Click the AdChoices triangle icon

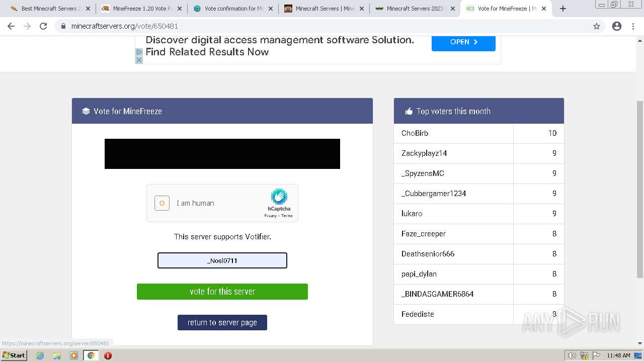point(139,52)
